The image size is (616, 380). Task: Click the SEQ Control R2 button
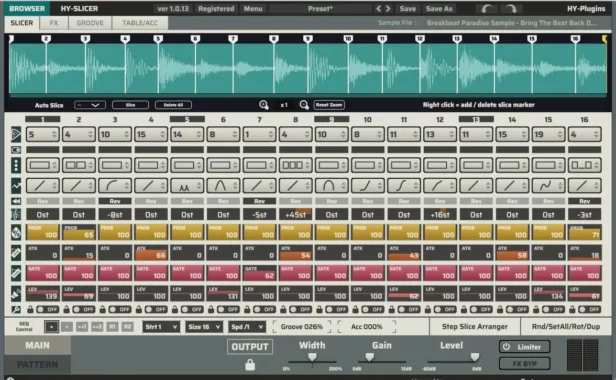[x=127, y=327]
